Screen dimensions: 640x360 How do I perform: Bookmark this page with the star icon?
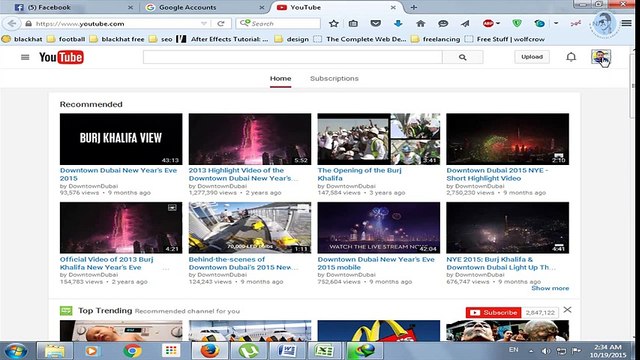(x=333, y=24)
